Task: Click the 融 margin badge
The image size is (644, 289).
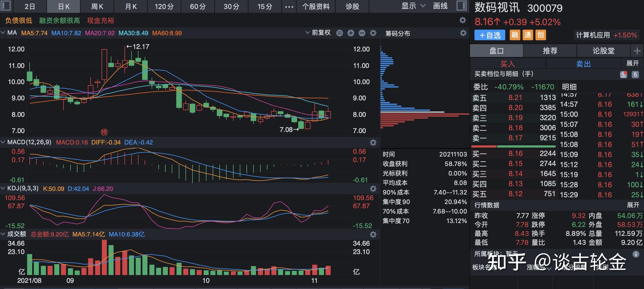Action: (x=515, y=35)
